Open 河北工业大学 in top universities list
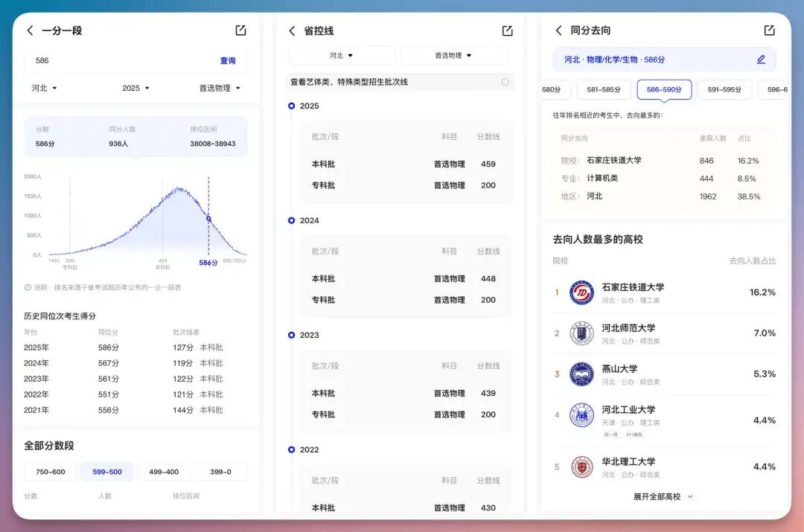Screen dimensions: 804x532 click(665, 420)
